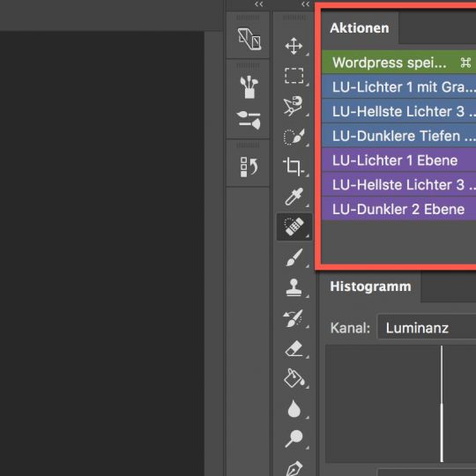Switch to the Aktionen tab
The width and height of the screenshot is (476, 476).
[x=360, y=28]
